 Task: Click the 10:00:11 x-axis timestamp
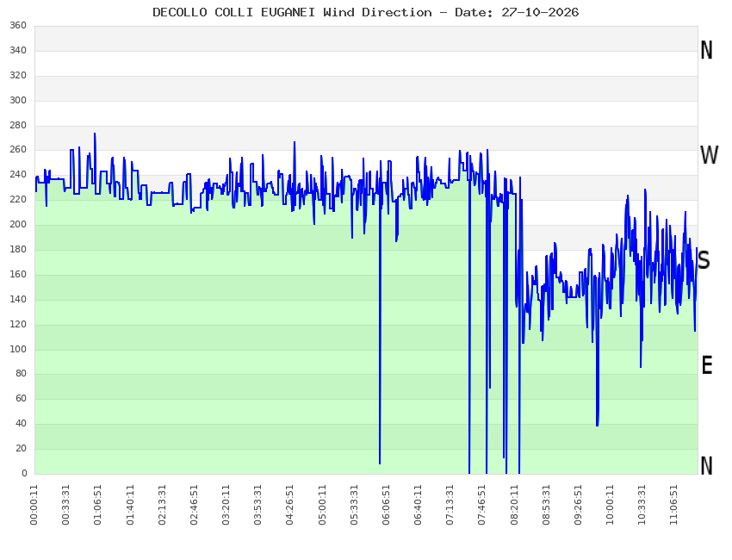(x=611, y=505)
